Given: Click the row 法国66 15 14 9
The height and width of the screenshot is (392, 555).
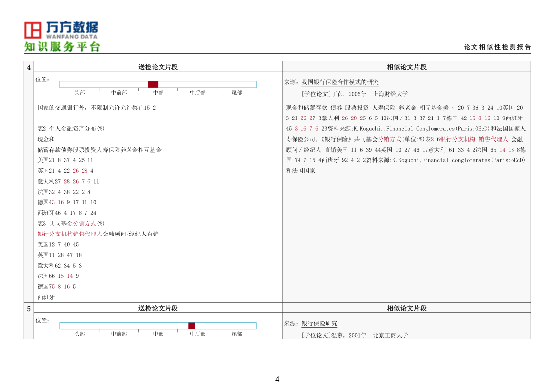Looking at the screenshot, I should click(x=58, y=276).
